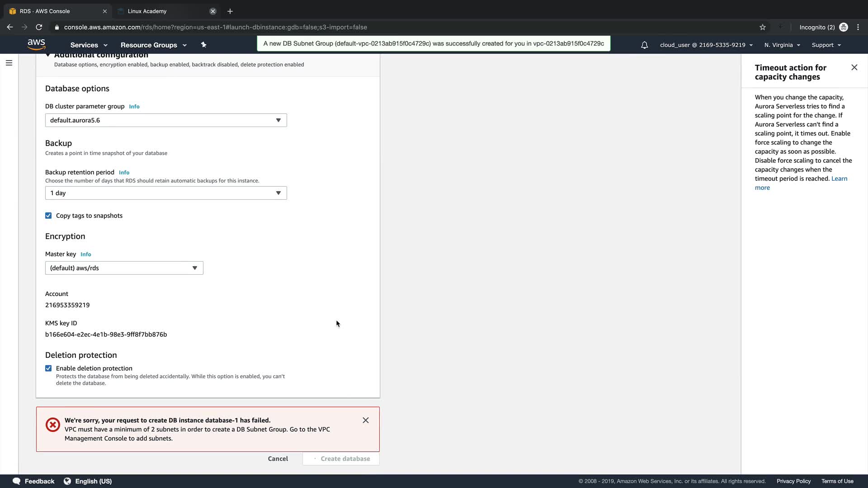The width and height of the screenshot is (868, 488).
Task: Open Learn more link in help panel
Action: (x=839, y=178)
